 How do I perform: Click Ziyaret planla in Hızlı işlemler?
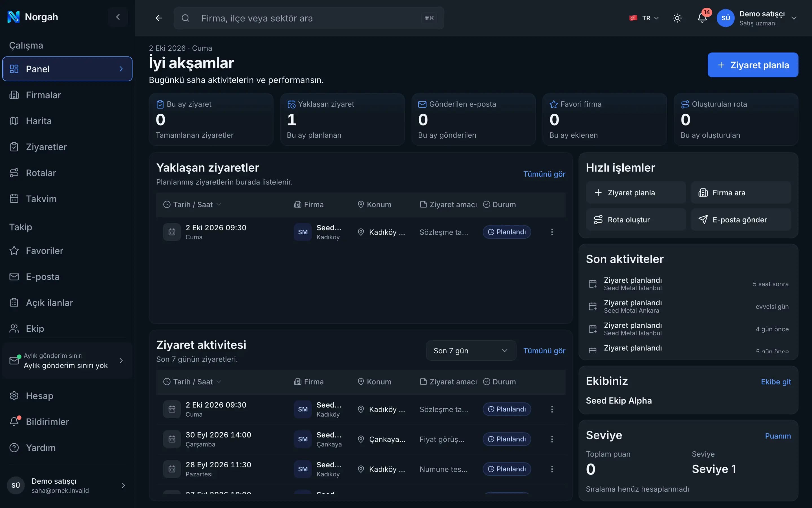636,192
